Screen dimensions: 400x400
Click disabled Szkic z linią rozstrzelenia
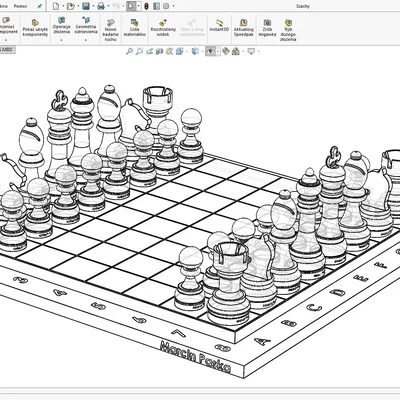(x=191, y=27)
